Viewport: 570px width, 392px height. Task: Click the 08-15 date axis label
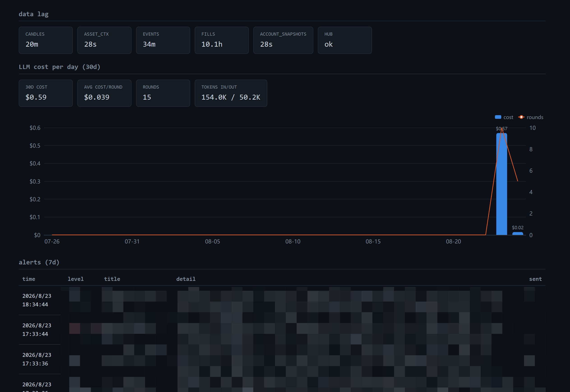pyautogui.click(x=373, y=241)
